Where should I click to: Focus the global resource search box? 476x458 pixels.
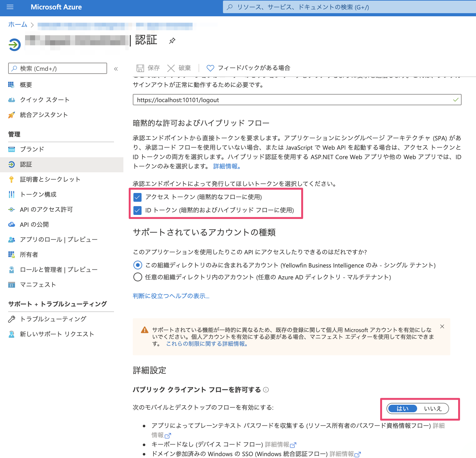pos(349,7)
